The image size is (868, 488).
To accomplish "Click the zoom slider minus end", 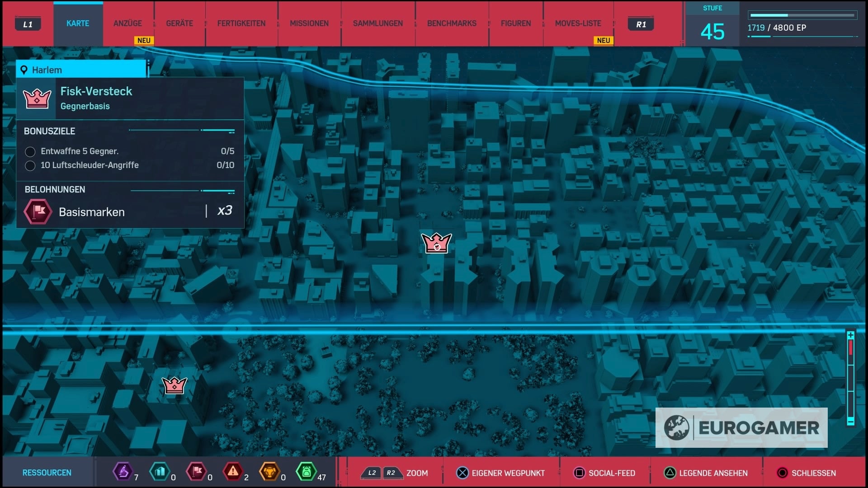I will coord(850,421).
